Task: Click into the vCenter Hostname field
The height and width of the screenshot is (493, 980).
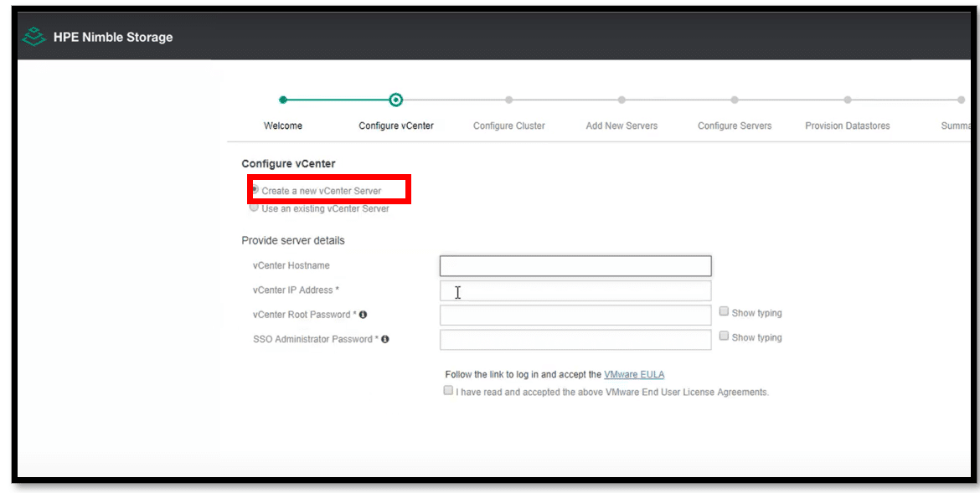Action: coord(575,266)
